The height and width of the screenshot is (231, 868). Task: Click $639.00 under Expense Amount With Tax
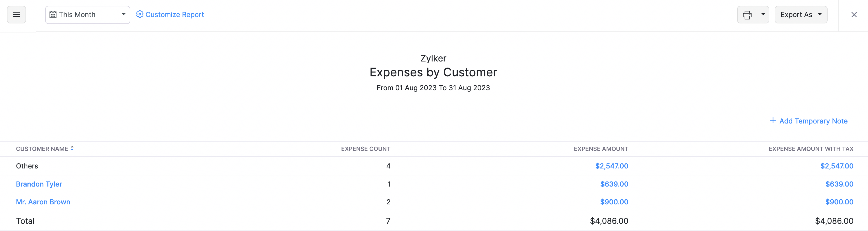click(x=839, y=184)
